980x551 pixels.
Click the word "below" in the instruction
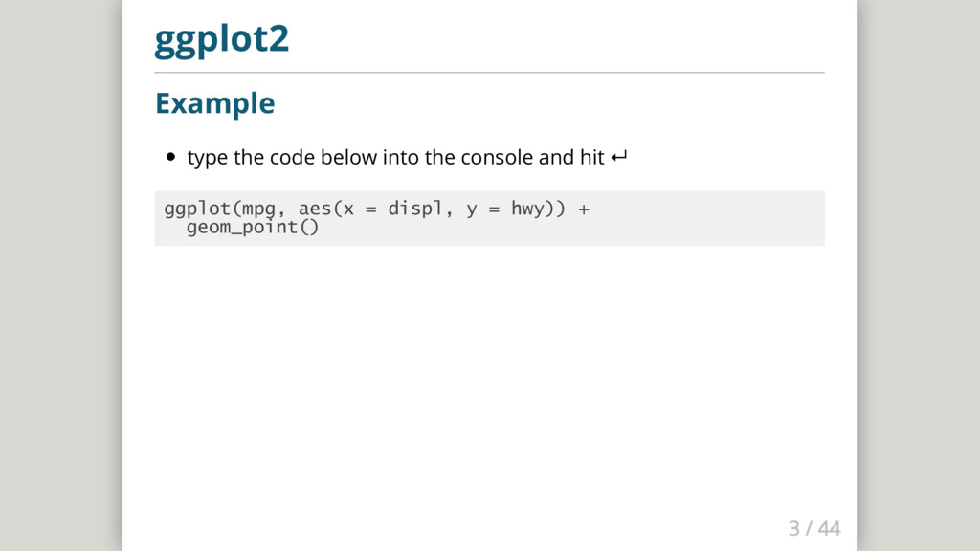[349, 157]
